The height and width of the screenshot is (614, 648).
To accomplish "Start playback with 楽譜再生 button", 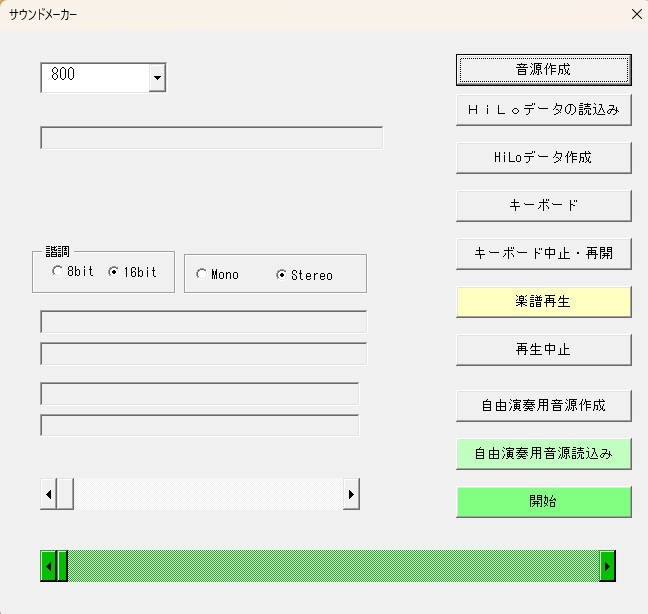I will point(543,302).
